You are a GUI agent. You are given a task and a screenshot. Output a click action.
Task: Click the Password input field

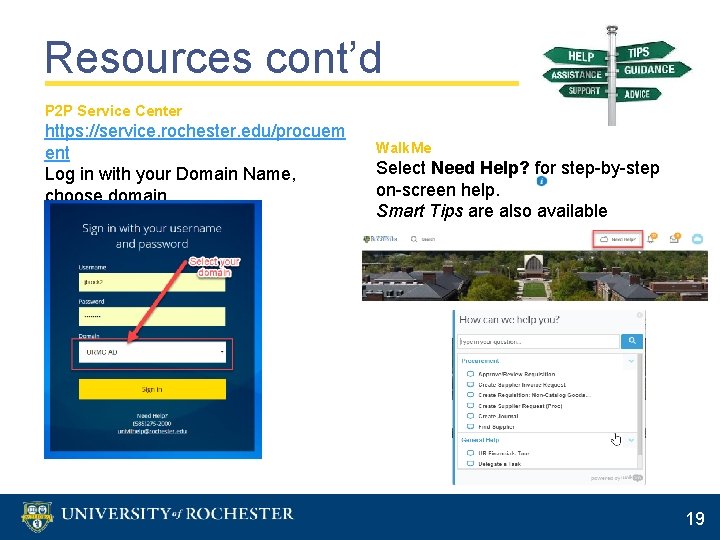pos(152,316)
